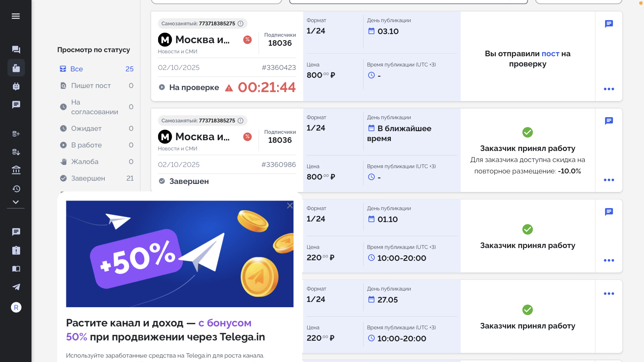Open the bank icon in the sidebar
This screenshot has height=362, width=644.
click(16, 170)
